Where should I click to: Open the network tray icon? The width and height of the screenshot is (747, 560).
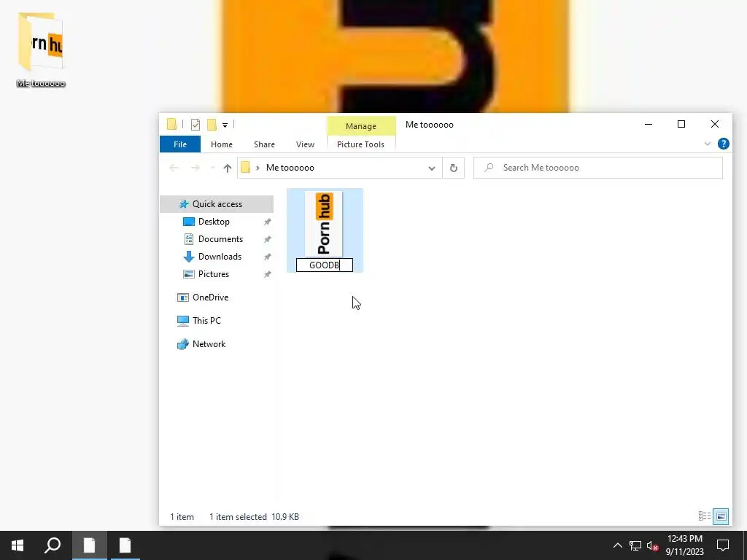click(635, 545)
